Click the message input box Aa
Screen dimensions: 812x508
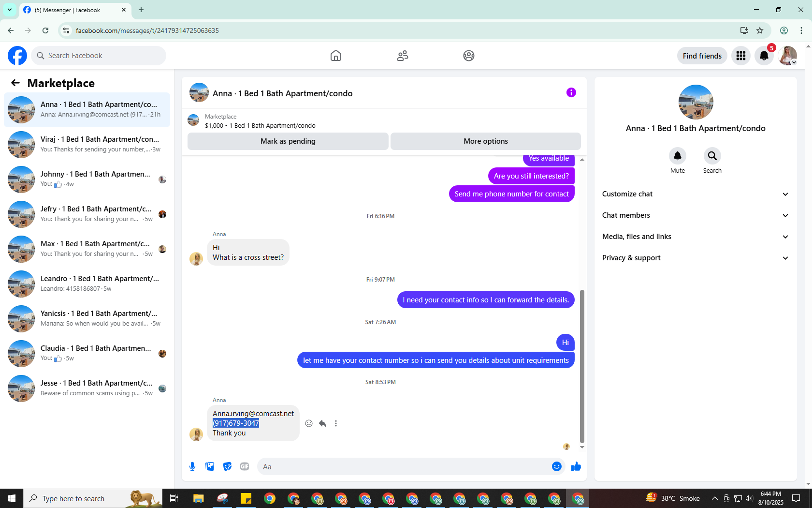(404, 466)
